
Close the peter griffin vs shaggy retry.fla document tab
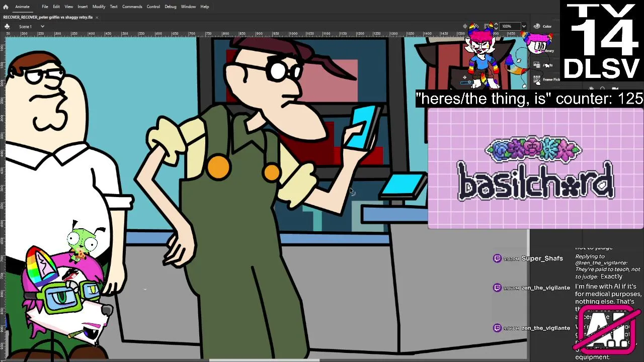point(97,17)
